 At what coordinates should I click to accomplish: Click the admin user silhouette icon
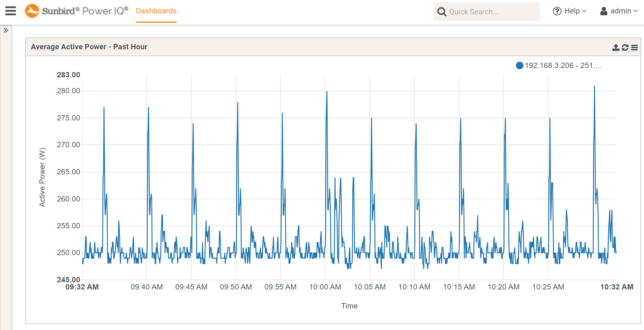pyautogui.click(x=604, y=11)
